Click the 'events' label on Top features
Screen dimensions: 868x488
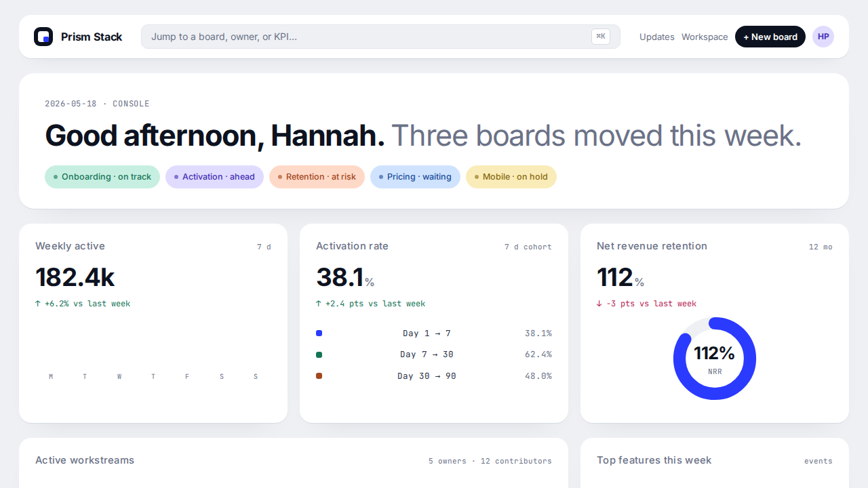[818, 461]
